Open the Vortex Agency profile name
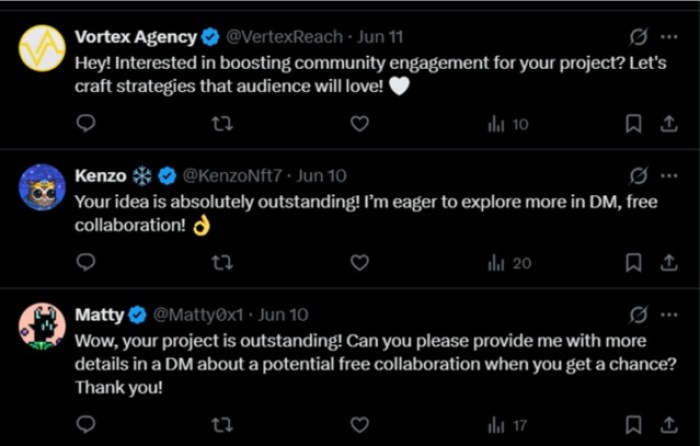The height and width of the screenshot is (446, 700). point(136,37)
